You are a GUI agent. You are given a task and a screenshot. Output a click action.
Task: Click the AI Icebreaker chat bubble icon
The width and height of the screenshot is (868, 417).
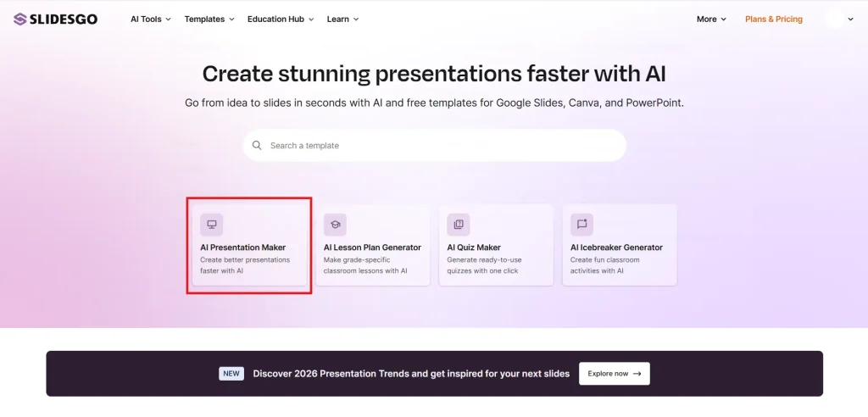pos(581,225)
